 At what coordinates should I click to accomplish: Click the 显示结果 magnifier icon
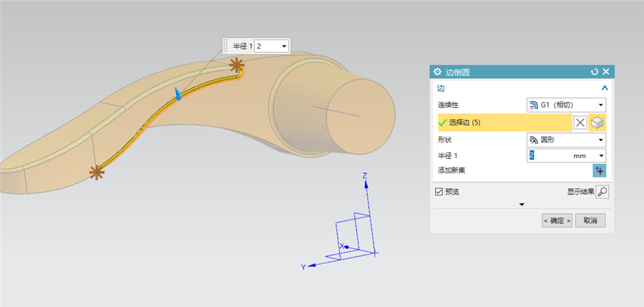coord(602,192)
